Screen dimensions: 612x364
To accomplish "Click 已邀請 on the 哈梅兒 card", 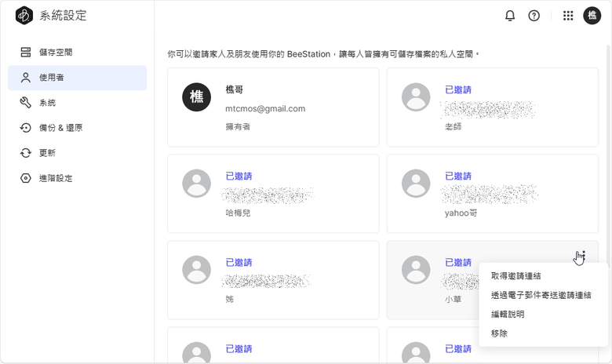I will click(x=239, y=176).
